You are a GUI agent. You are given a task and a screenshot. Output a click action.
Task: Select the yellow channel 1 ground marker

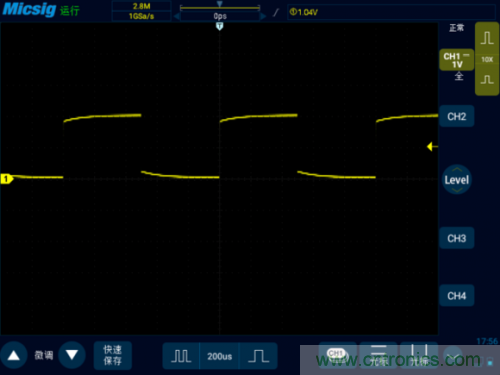[x=6, y=179]
